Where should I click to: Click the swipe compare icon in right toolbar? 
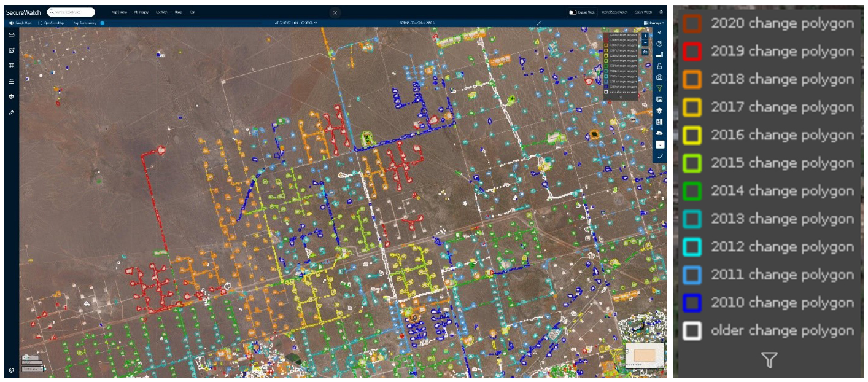tap(659, 122)
